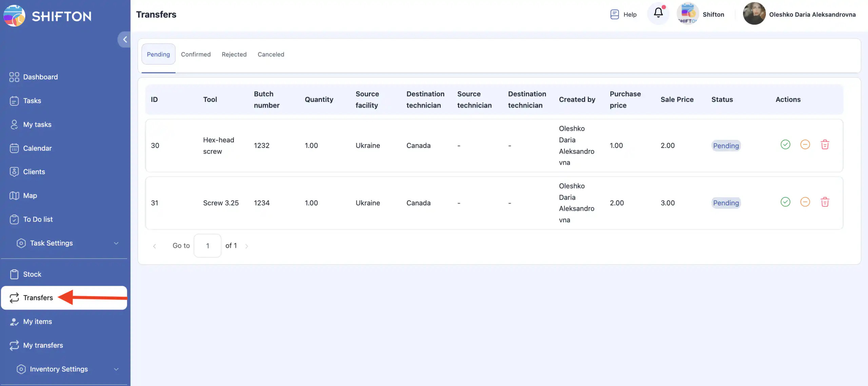Switch to the Rejected tab

coord(234,54)
